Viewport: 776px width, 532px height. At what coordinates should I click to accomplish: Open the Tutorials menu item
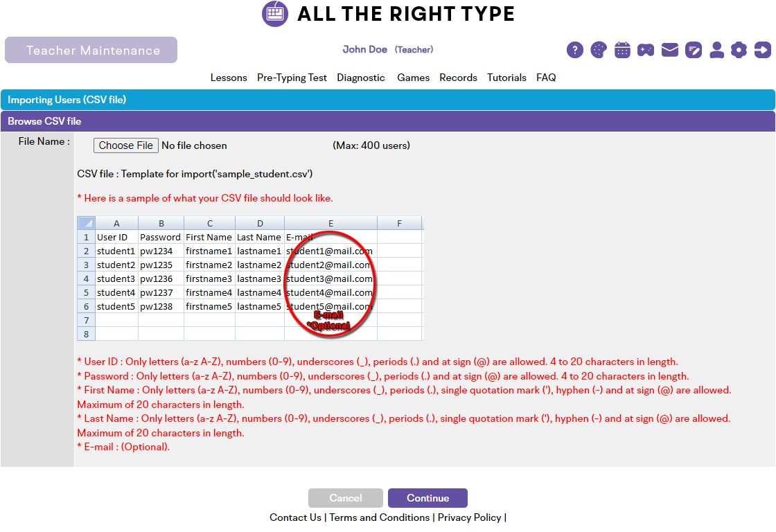pyautogui.click(x=506, y=78)
